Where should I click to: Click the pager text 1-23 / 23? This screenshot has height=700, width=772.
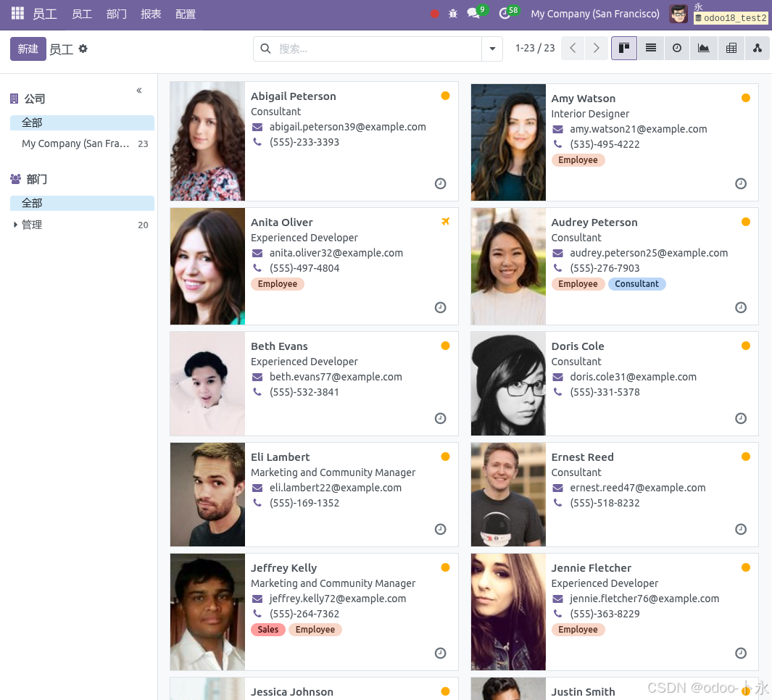click(x=535, y=49)
